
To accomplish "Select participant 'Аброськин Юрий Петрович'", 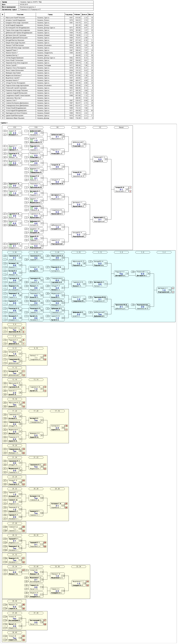I will point(15,18).
